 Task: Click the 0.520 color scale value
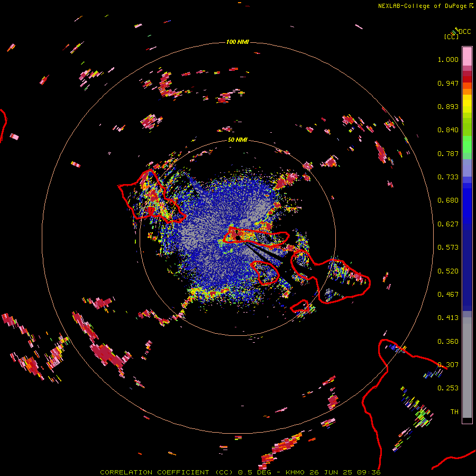click(448, 271)
